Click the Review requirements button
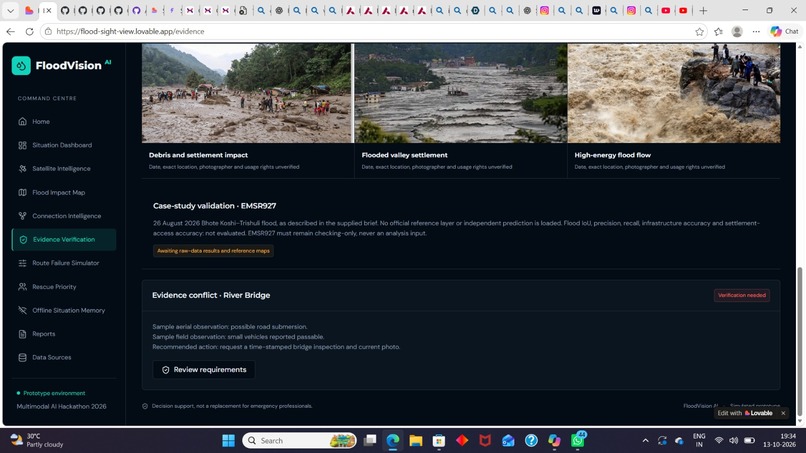 [x=204, y=370]
